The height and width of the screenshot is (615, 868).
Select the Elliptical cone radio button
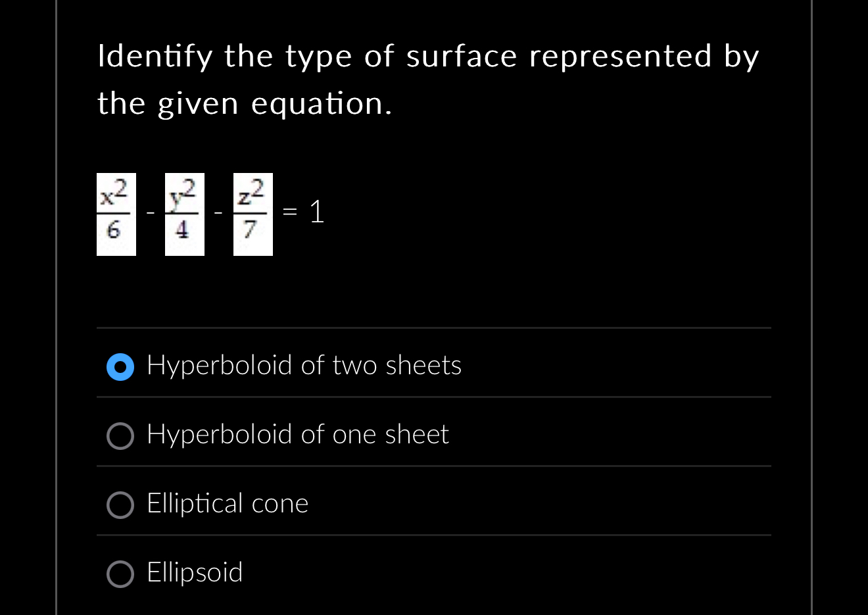120,505
